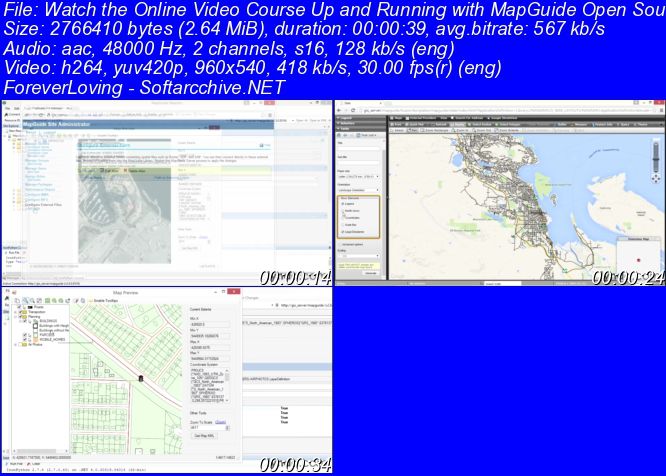
Task: Click the Generate button
Action: [x=371, y=273]
